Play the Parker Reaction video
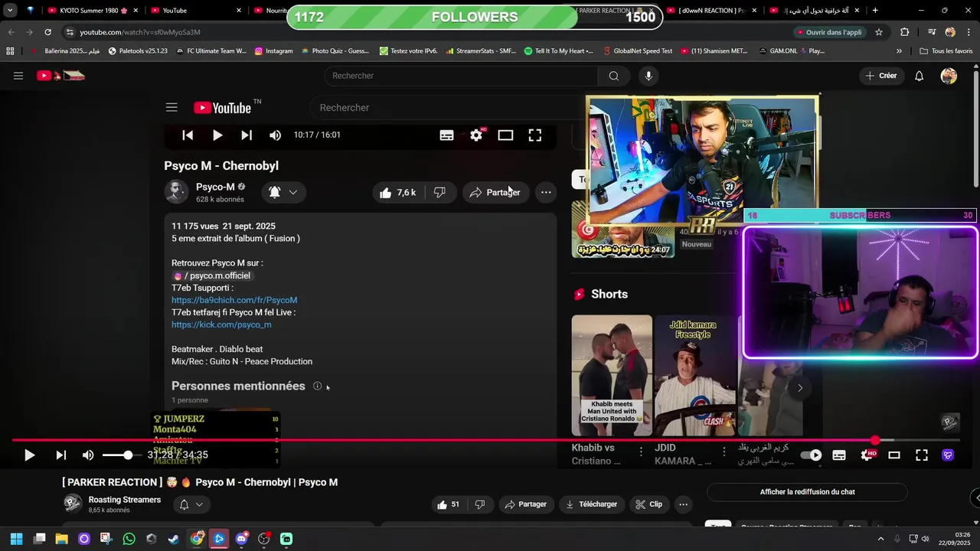This screenshot has height=551, width=980. pos(29,455)
